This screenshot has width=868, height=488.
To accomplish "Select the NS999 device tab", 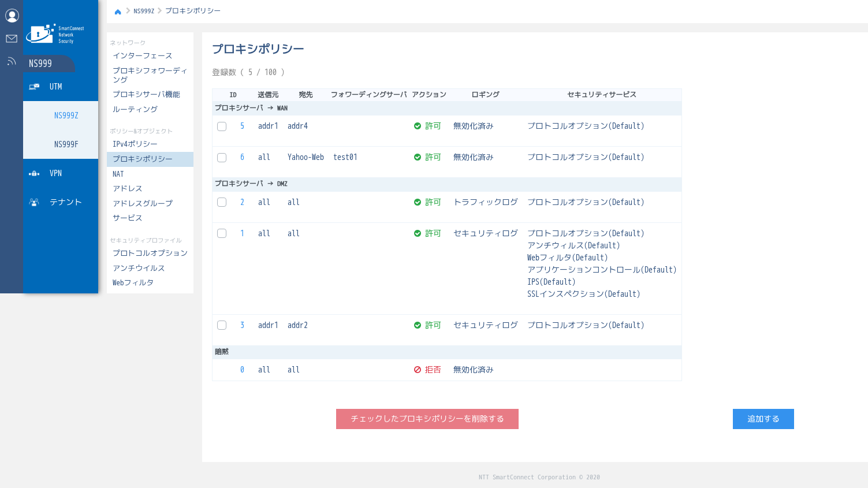I will click(x=49, y=64).
